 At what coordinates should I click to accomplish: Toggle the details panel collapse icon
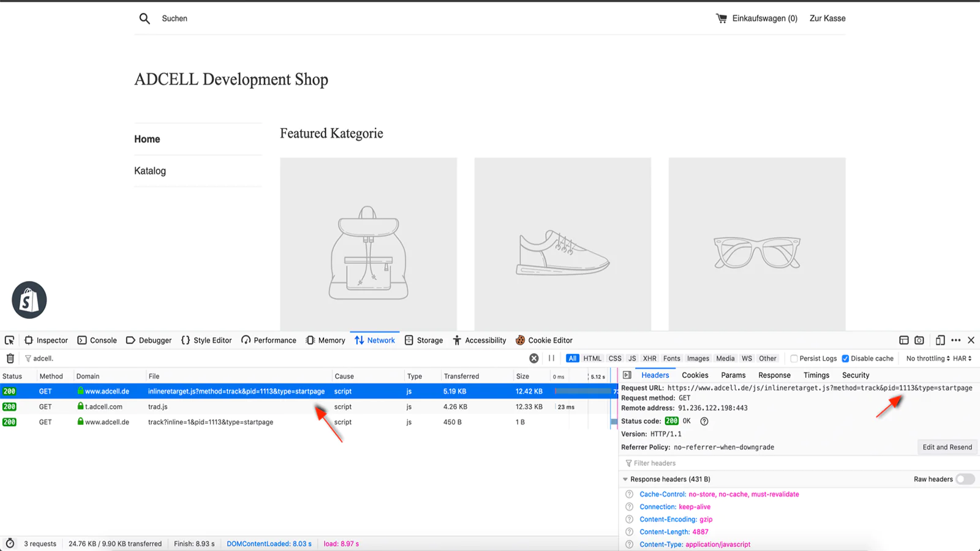tap(627, 375)
